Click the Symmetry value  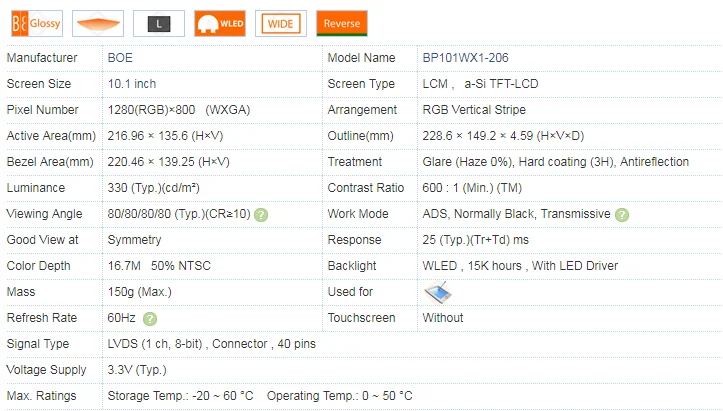pos(134,240)
